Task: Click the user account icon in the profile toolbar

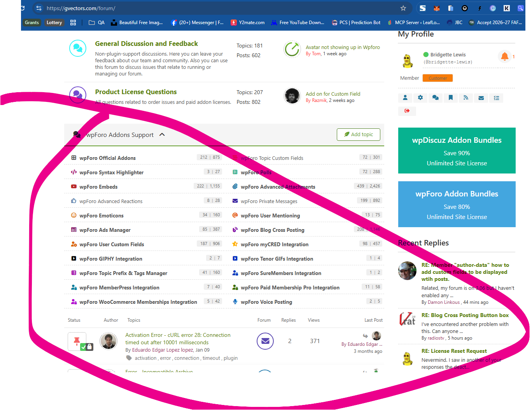Action: pos(405,98)
